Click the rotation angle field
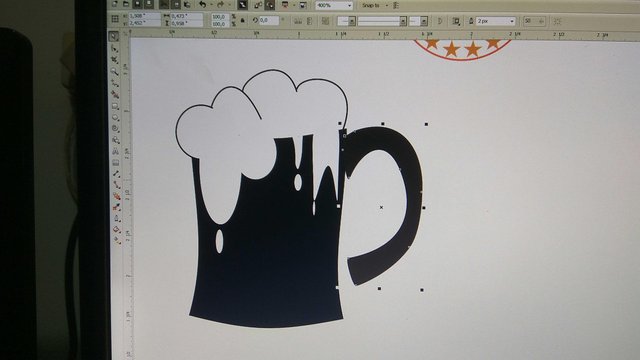The image size is (640, 360). 269,20
